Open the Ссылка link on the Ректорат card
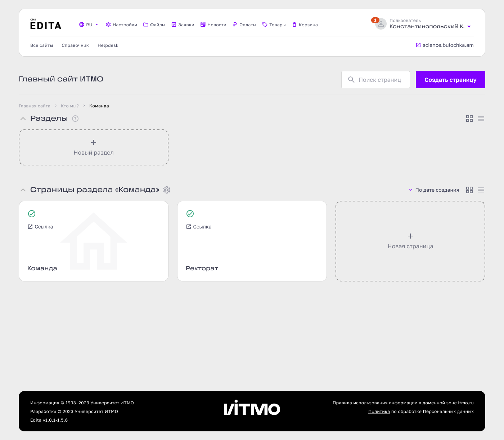 (x=199, y=227)
